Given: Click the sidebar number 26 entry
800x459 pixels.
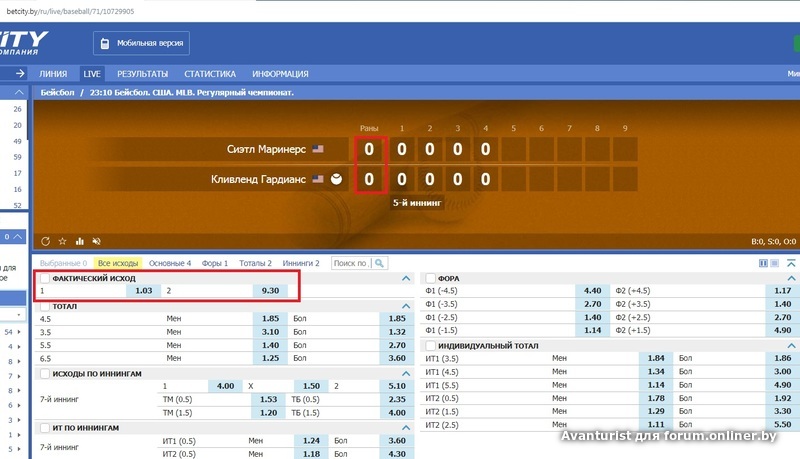Looking at the screenshot, I should (17, 109).
